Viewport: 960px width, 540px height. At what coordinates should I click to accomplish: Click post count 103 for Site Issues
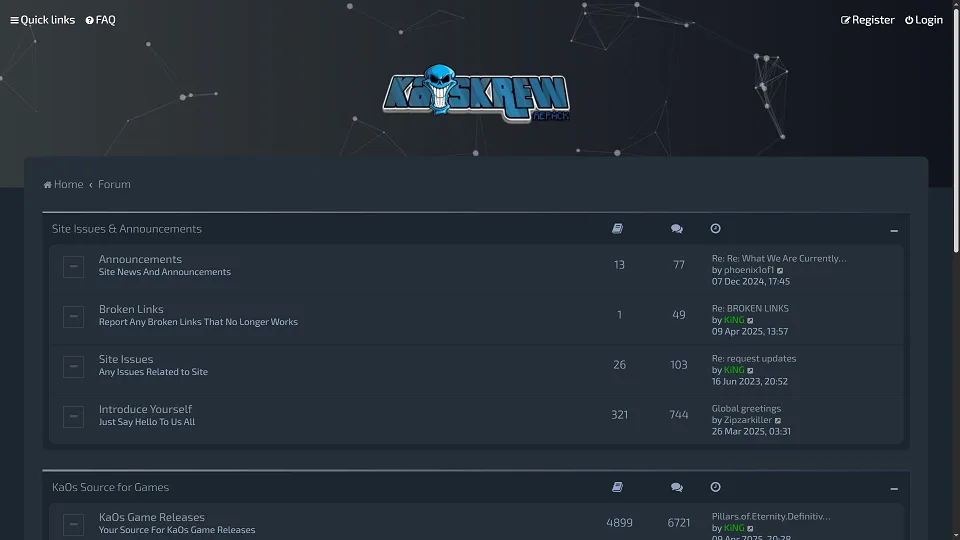678,365
